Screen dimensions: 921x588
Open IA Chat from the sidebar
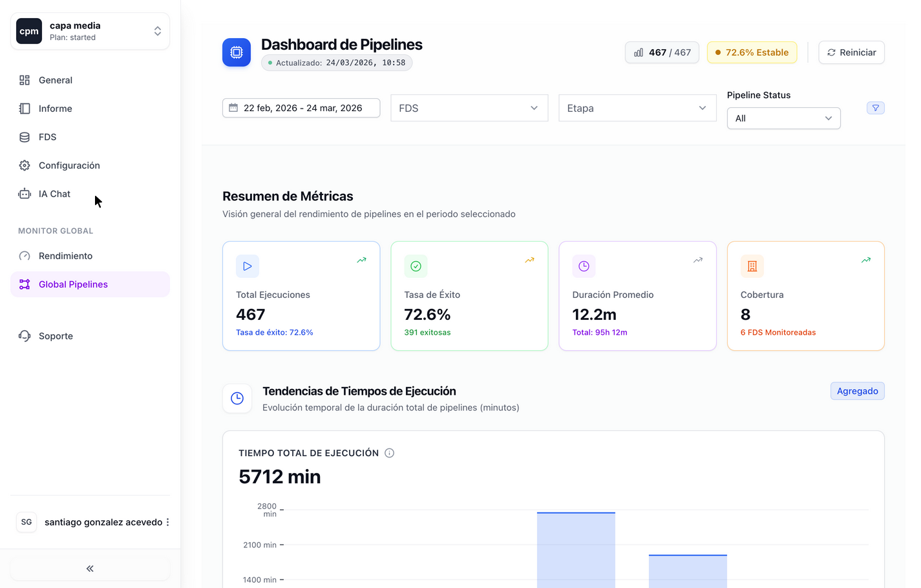click(x=54, y=194)
